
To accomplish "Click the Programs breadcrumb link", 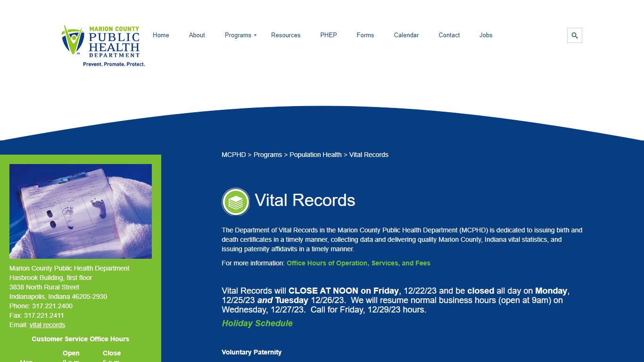I will pos(268,155).
